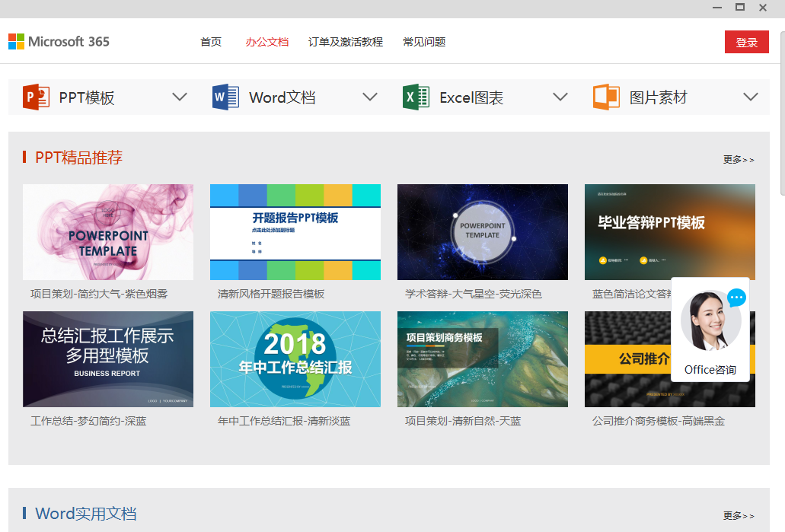Click the Word icon beside Word文档

click(x=225, y=97)
